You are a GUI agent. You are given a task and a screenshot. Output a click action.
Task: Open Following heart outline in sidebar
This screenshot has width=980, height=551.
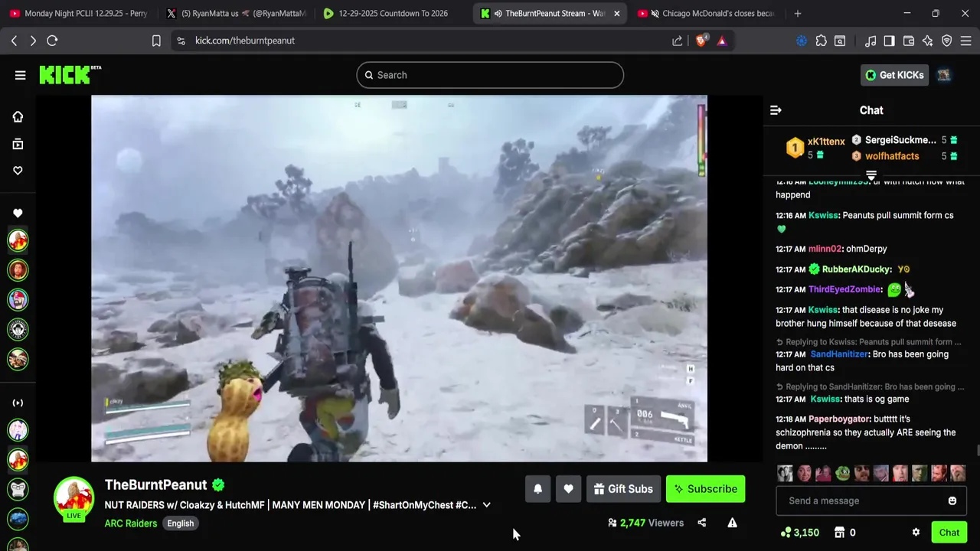[18, 171]
